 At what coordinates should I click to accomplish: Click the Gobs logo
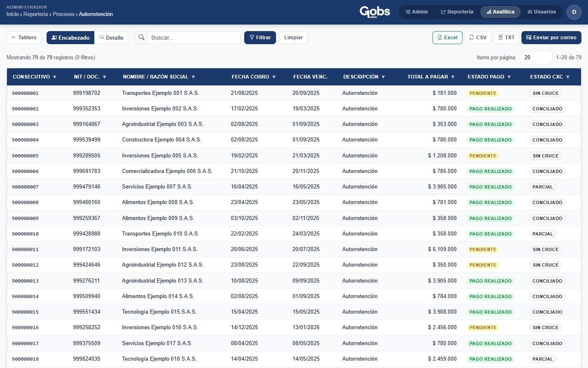[x=374, y=12]
